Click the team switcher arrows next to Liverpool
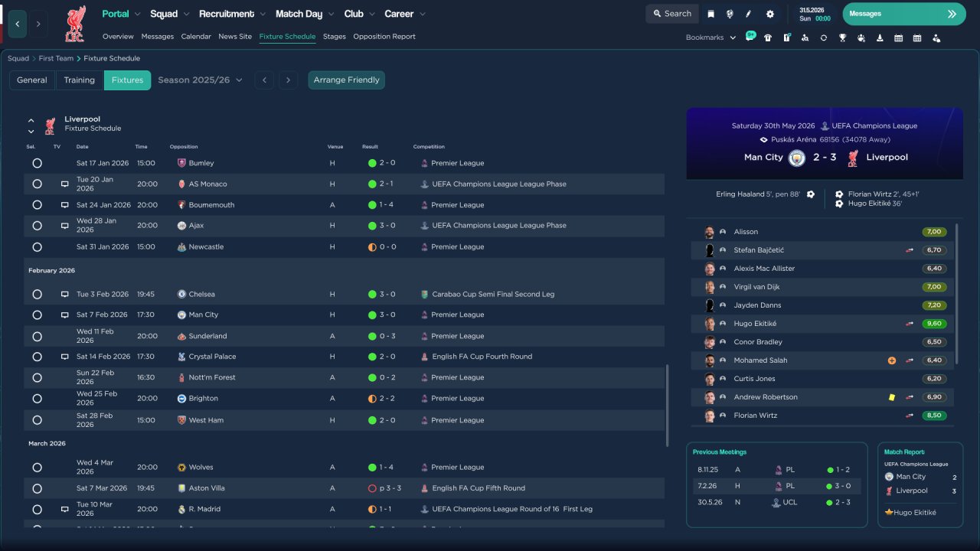Viewport: 980px width, 551px height. click(x=31, y=126)
